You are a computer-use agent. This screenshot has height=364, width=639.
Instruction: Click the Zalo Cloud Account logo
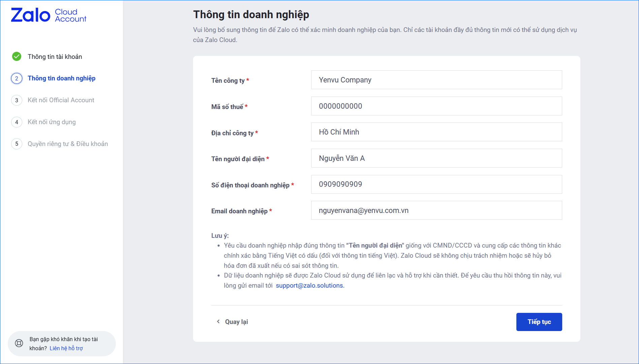(49, 15)
